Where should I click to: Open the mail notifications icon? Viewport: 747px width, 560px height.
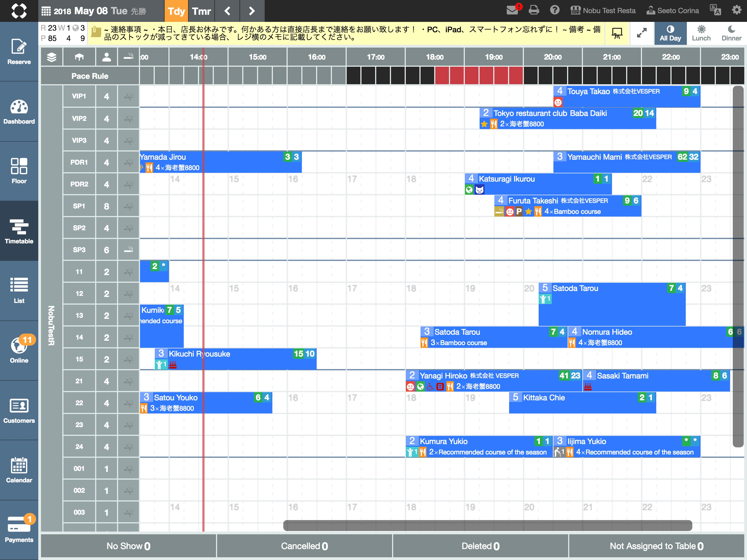coord(513,10)
